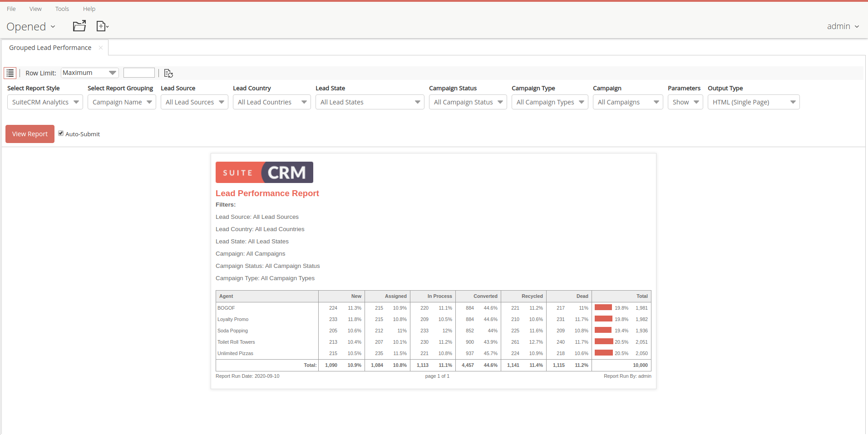
Task: Click the SuiteCRM logo in report
Action: (x=264, y=173)
